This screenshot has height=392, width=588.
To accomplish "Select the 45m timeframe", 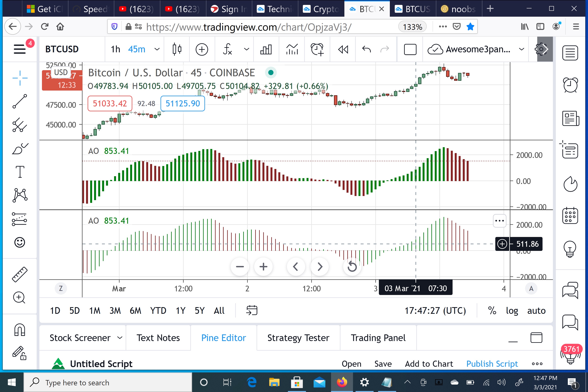I will [x=136, y=49].
